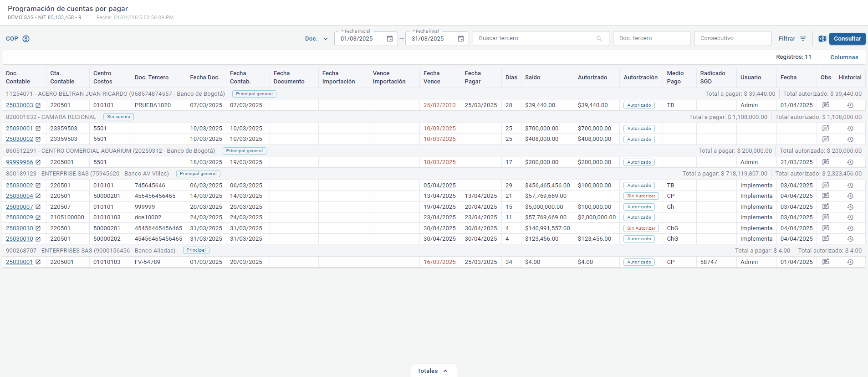Click Radicado SGD value 58747

[x=709, y=262]
